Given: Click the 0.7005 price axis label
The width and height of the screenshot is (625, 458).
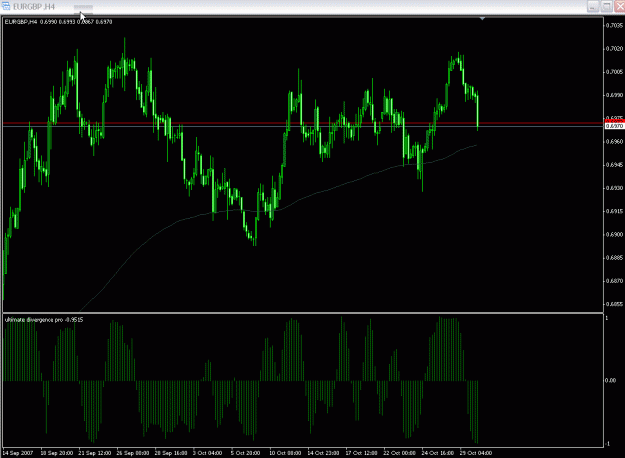Looking at the screenshot, I should 614,72.
